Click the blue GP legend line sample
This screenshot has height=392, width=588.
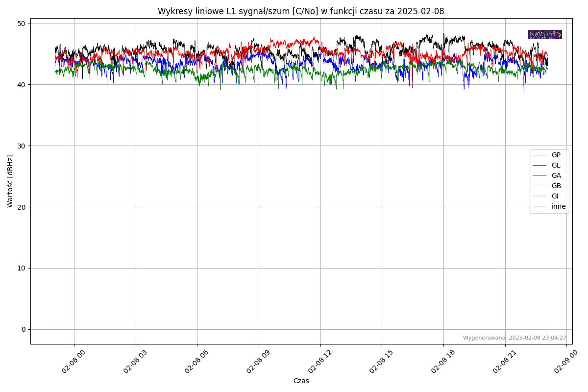[x=539, y=155]
